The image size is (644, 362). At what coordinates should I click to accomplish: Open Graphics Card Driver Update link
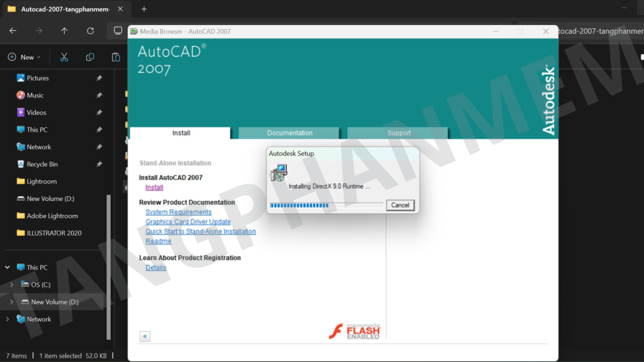(188, 222)
